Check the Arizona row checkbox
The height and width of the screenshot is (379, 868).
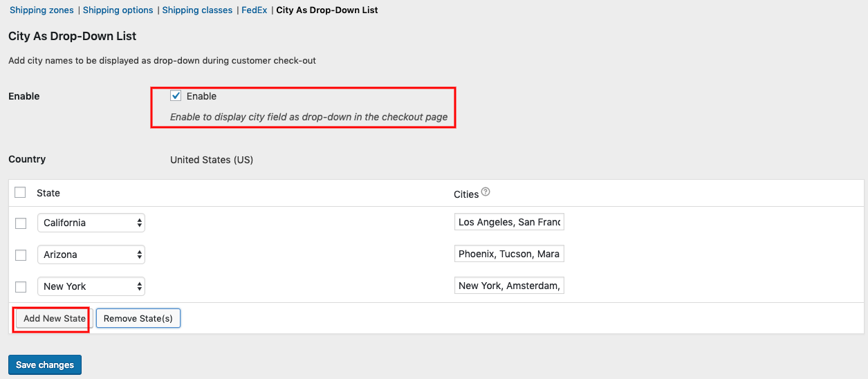21,255
